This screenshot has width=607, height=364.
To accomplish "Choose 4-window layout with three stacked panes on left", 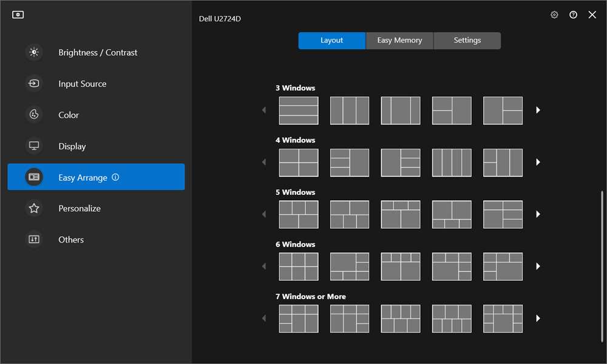I will pyautogui.click(x=350, y=163).
